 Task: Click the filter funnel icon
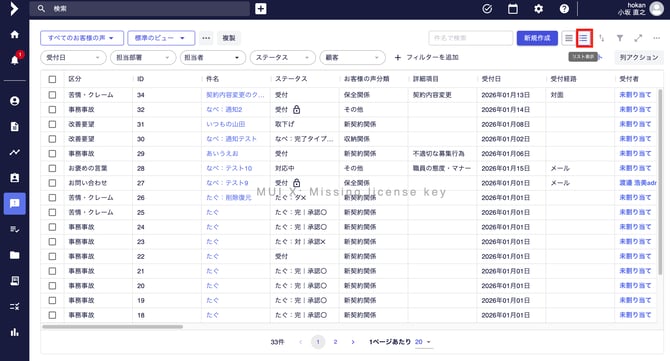620,38
